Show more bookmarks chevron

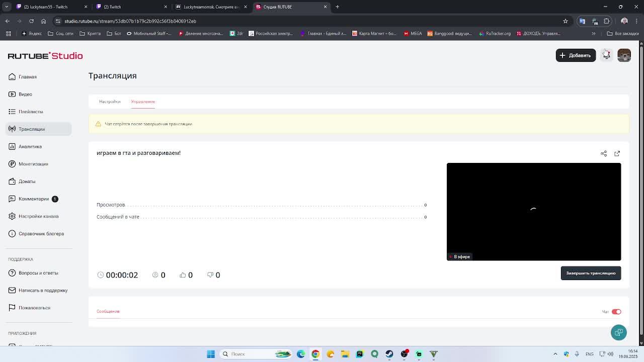click(x=594, y=34)
